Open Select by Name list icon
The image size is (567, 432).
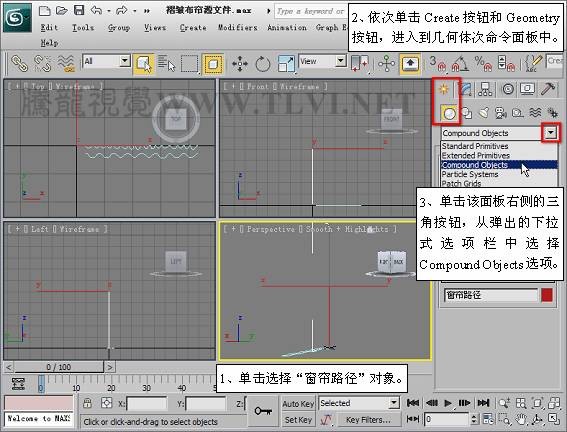[x=166, y=64]
